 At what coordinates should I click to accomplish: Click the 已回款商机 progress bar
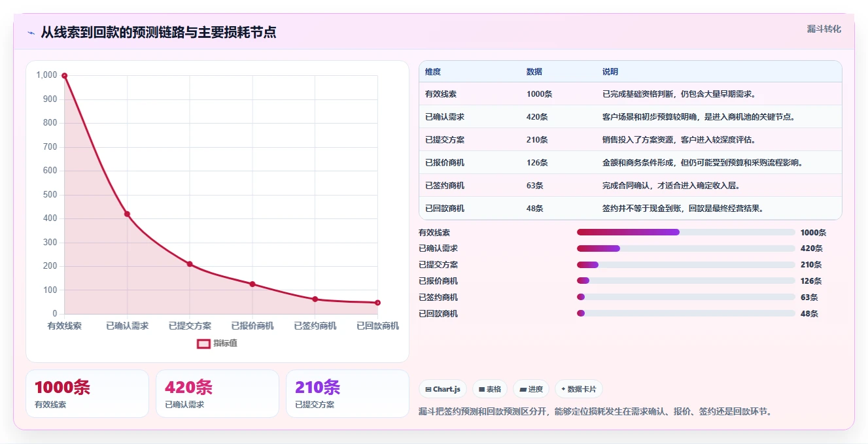pyautogui.click(x=686, y=313)
